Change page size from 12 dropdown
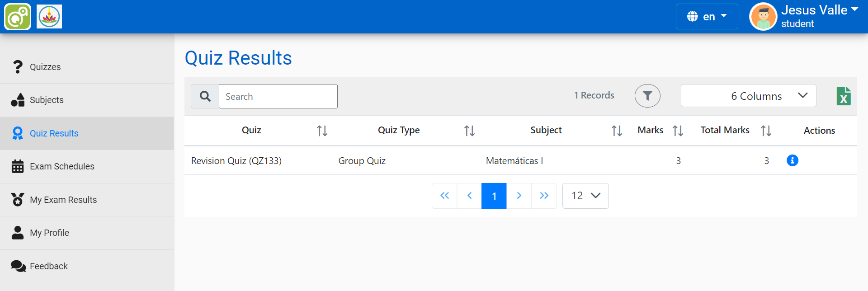 tap(585, 196)
